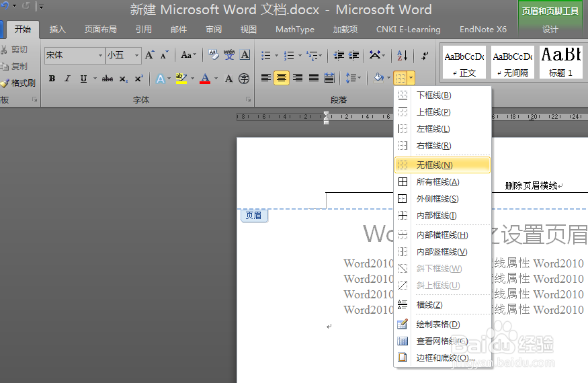Select center alignment

tap(282, 78)
